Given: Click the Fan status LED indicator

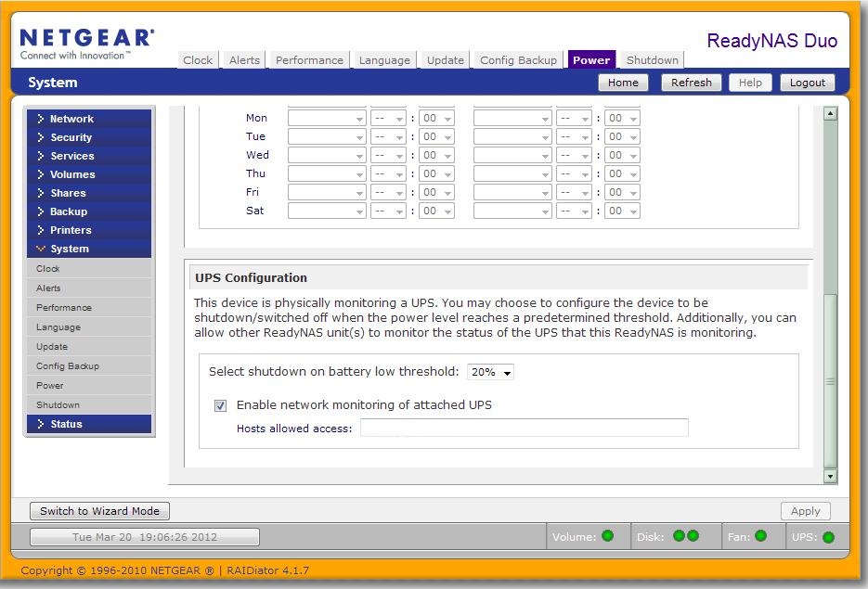Looking at the screenshot, I should coord(760,536).
